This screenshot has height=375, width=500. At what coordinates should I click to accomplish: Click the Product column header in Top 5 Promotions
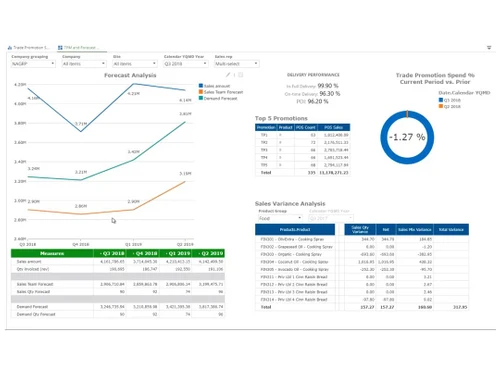[286, 127]
